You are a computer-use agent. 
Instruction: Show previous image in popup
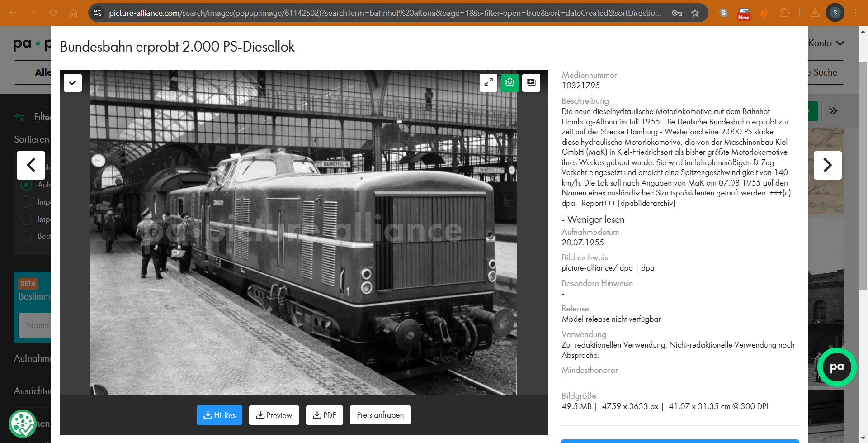[31, 165]
